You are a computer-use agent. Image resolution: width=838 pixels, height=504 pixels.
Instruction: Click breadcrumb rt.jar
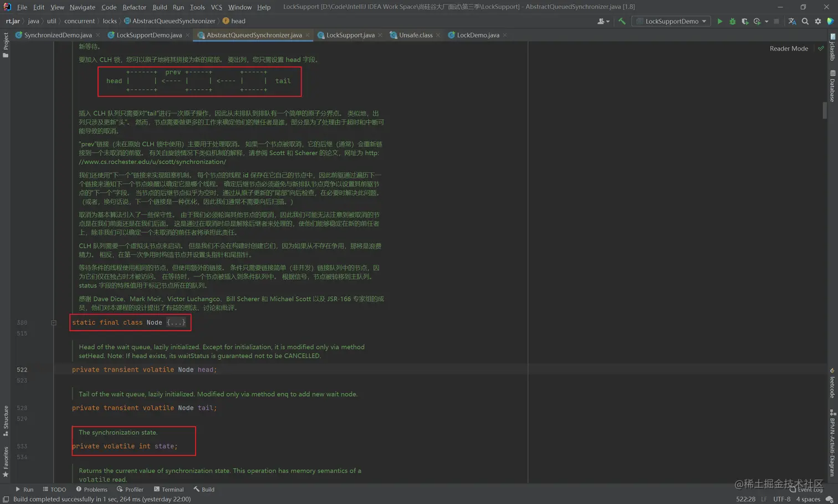[13, 21]
